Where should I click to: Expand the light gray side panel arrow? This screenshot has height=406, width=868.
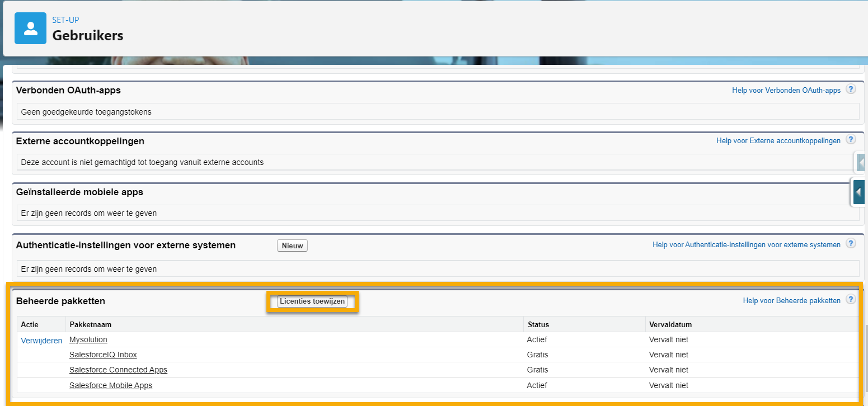(861, 163)
